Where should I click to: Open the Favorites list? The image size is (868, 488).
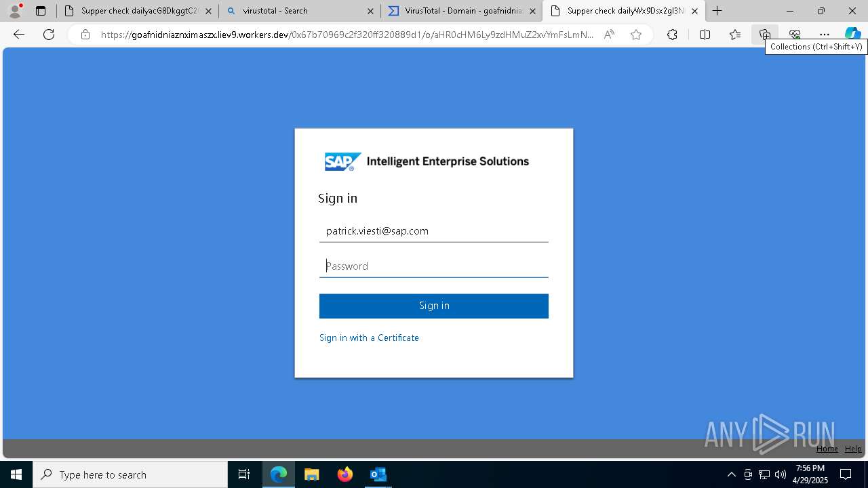coord(735,35)
